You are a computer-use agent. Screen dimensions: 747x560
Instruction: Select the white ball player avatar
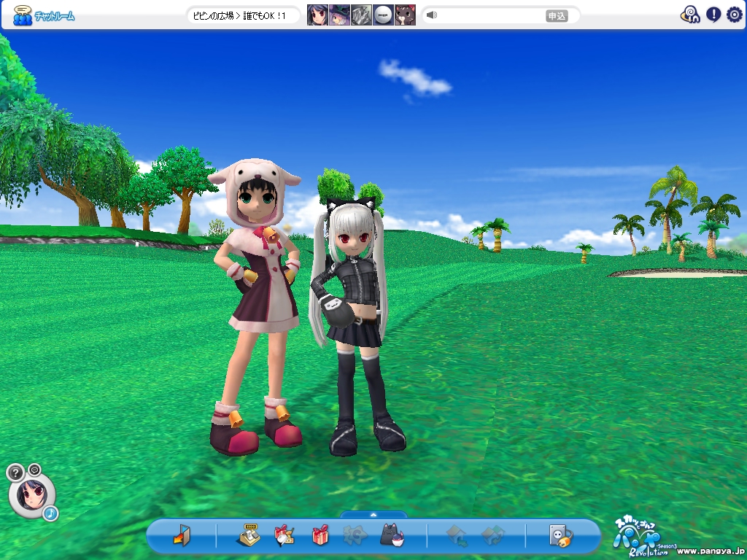(x=383, y=15)
